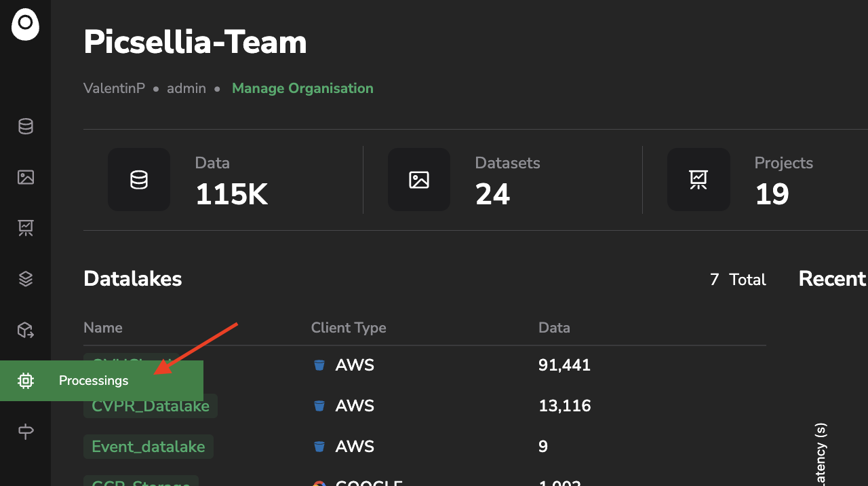Screen dimensions: 868x486
Task: Open the Datasets sidebar image icon
Action: click(26, 177)
